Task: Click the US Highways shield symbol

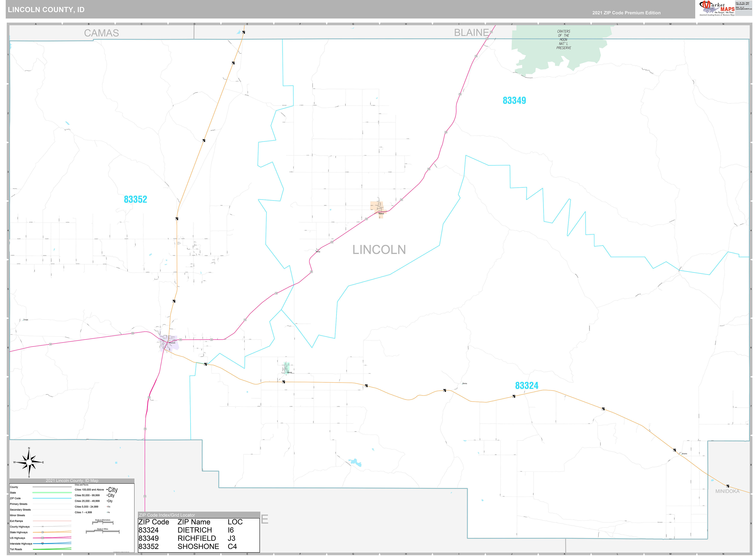Action: (x=42, y=538)
